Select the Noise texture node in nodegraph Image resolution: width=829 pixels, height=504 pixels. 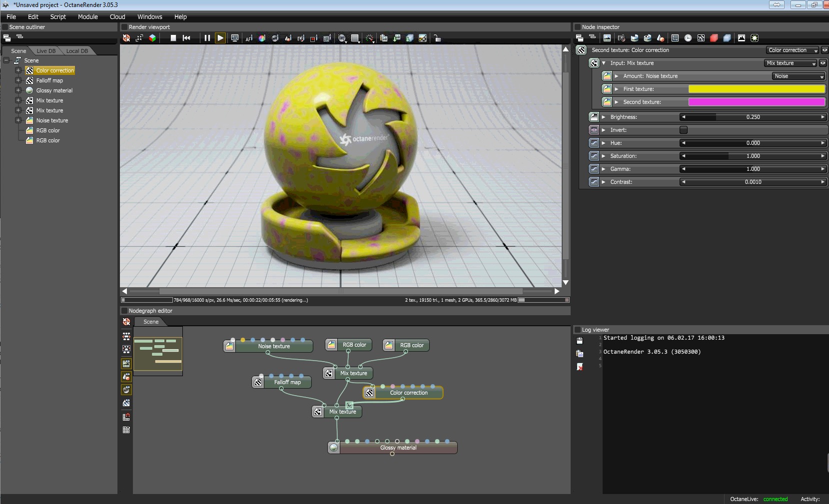coord(268,346)
